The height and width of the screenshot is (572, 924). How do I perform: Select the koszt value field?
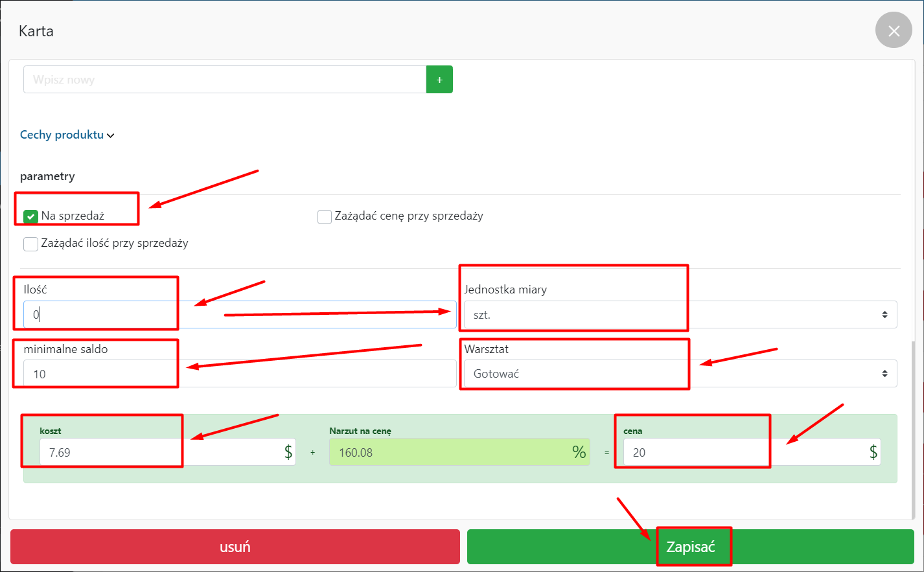[159, 452]
